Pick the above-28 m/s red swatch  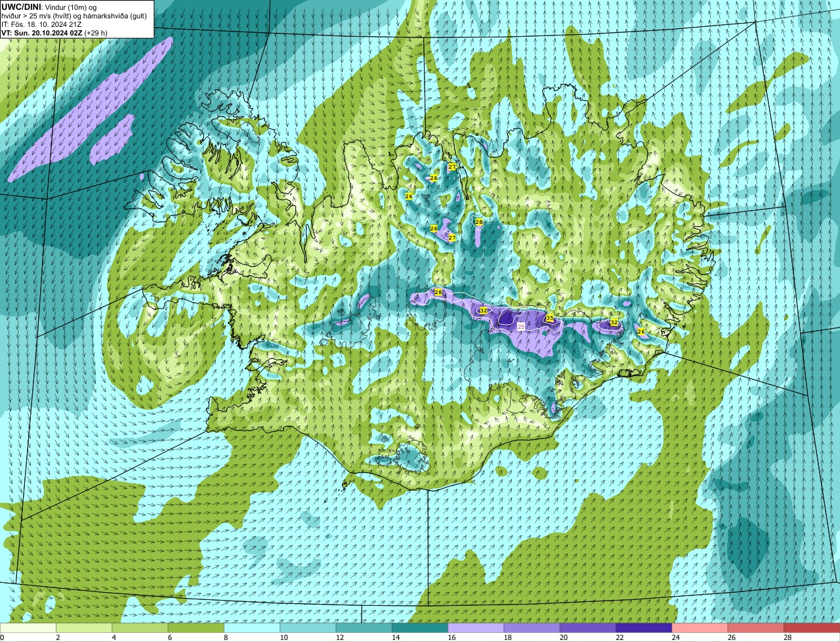click(x=812, y=628)
